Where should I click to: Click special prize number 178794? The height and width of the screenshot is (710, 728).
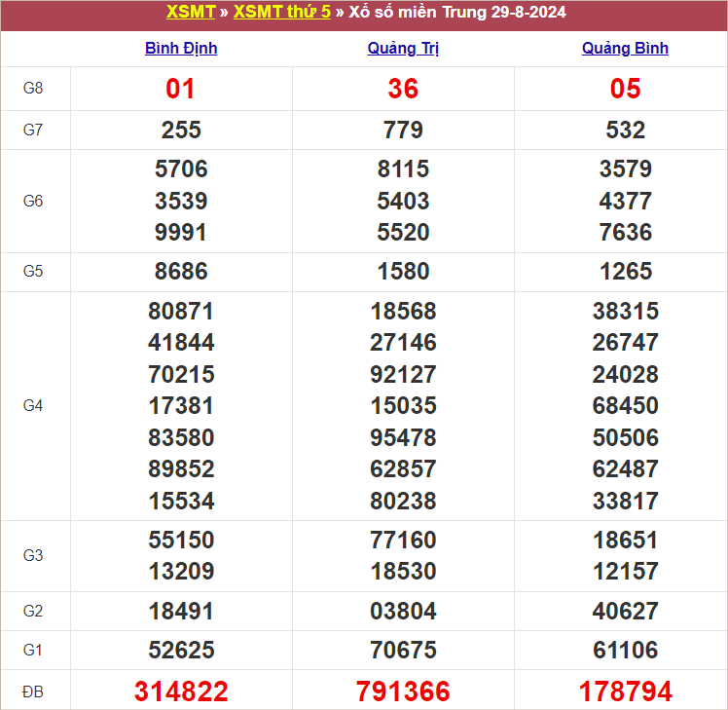[626, 691]
